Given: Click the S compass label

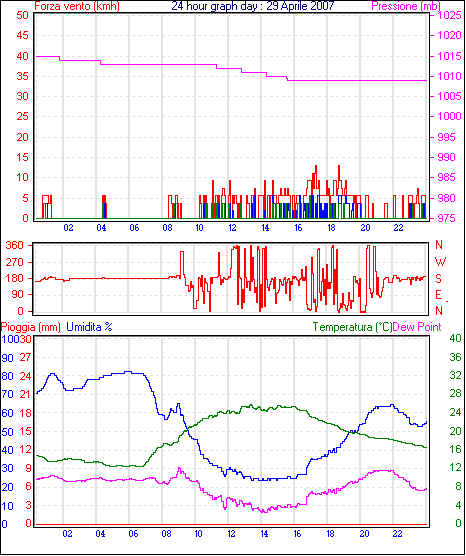Looking at the screenshot, I should click(x=439, y=279).
